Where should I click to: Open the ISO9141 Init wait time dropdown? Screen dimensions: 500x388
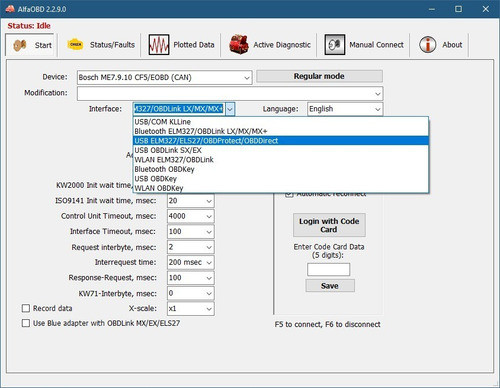tap(209, 201)
